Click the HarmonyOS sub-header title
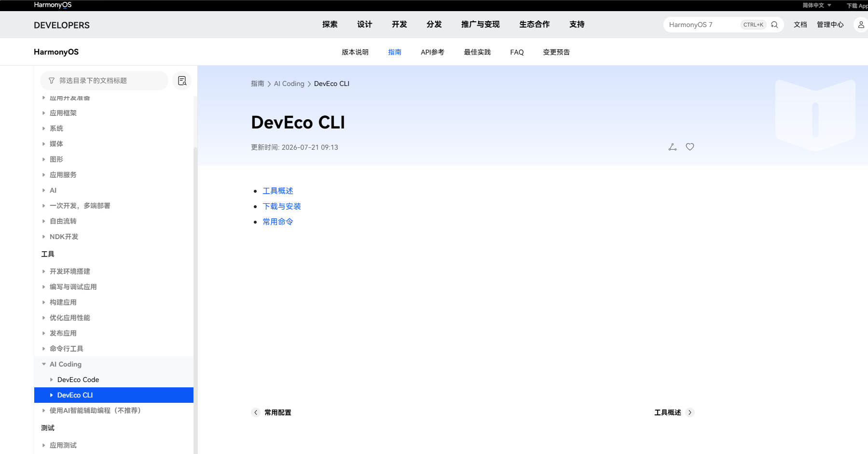Image resolution: width=868 pixels, height=454 pixels. point(56,52)
